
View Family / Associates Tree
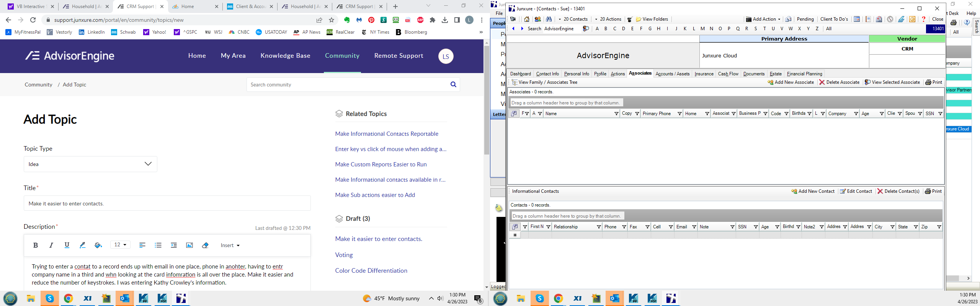pos(544,82)
